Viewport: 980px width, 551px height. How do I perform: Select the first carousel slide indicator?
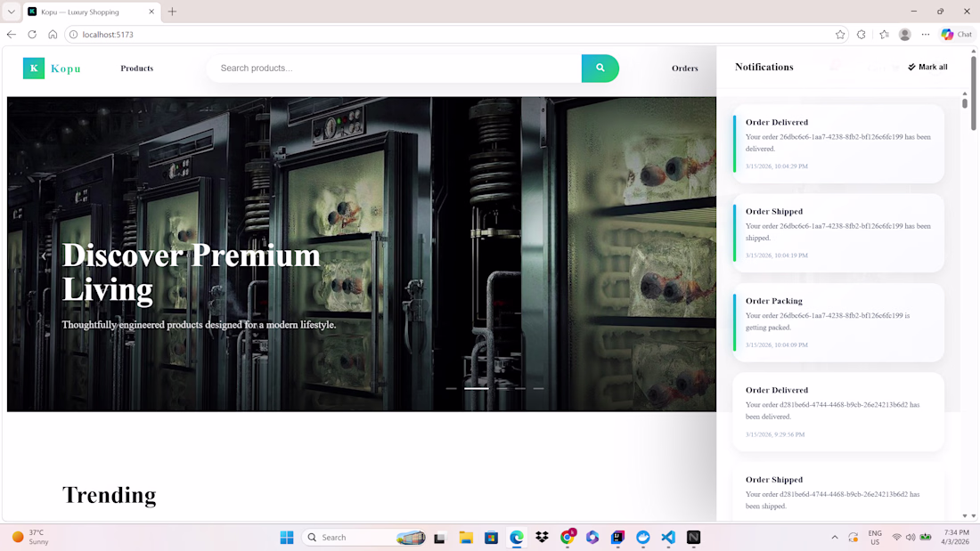[x=452, y=389]
